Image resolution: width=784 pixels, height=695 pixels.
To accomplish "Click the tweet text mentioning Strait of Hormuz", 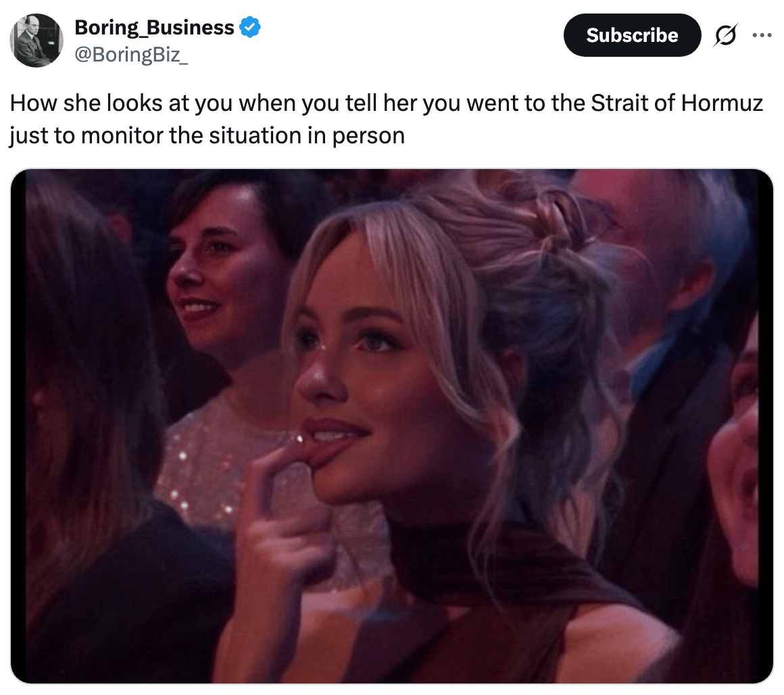I will 386,119.
